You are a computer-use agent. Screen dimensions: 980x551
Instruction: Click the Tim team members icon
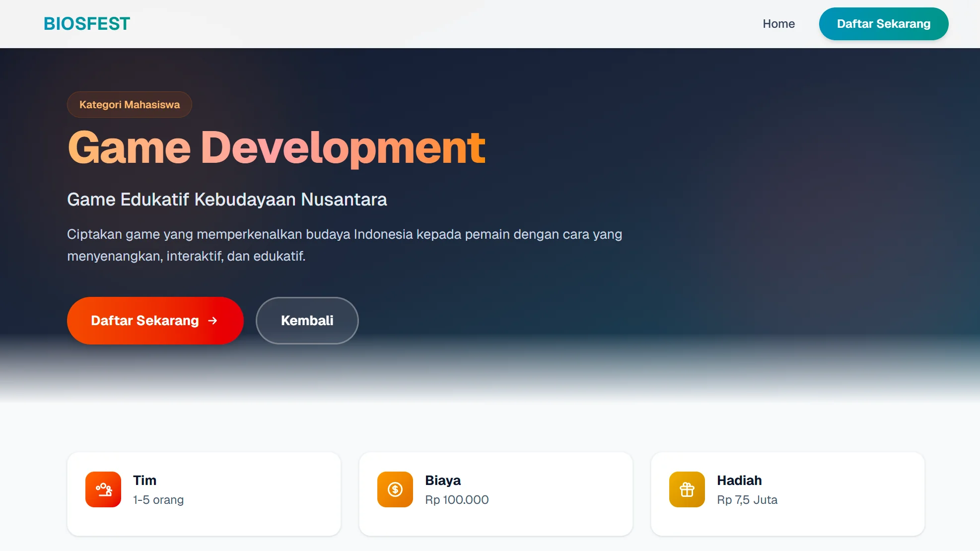click(x=103, y=489)
